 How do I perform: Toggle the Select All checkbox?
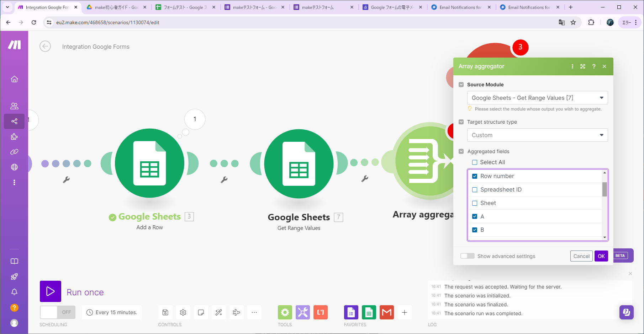pos(475,162)
